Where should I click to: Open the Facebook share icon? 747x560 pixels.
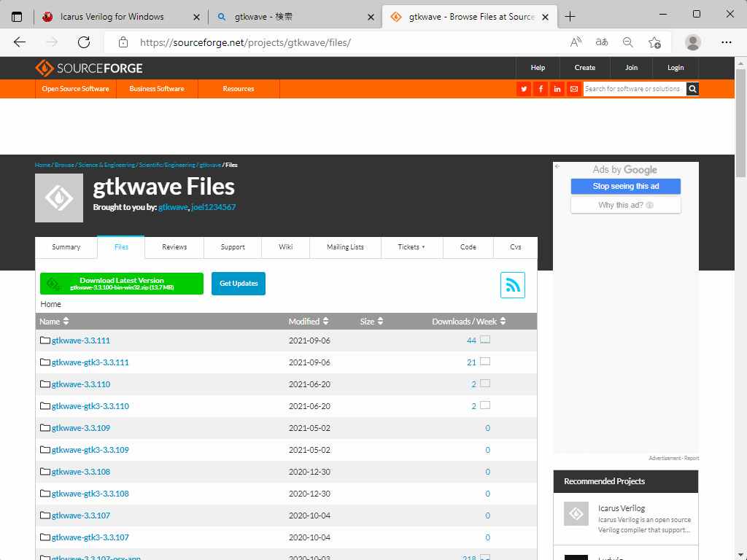coord(541,89)
